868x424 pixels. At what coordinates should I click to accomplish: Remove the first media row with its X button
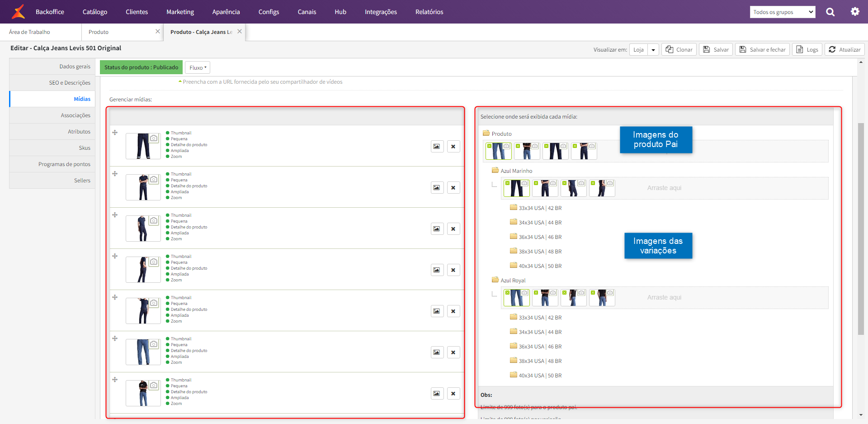pos(453,147)
